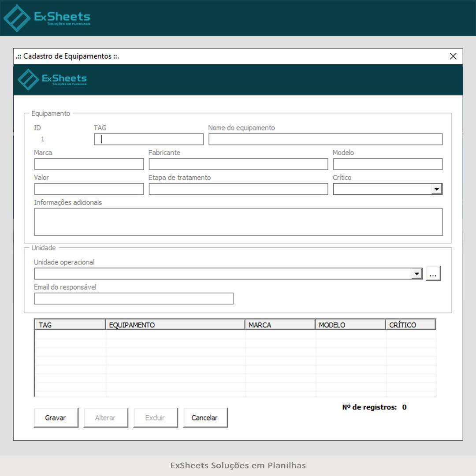
Task: Click the Modelo text field
Action: [x=388, y=164]
